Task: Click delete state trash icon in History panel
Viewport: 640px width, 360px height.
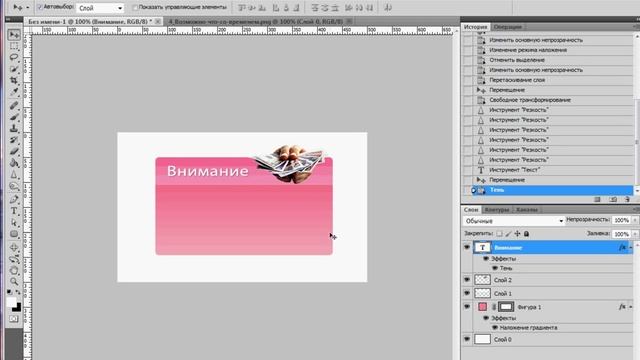Action: [x=627, y=199]
